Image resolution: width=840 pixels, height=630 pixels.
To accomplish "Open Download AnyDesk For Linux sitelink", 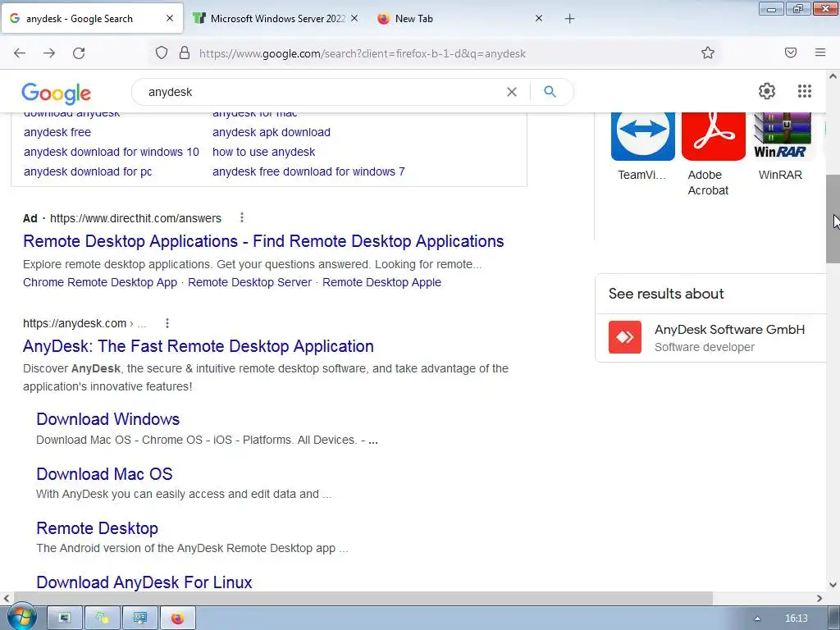I will [x=144, y=582].
